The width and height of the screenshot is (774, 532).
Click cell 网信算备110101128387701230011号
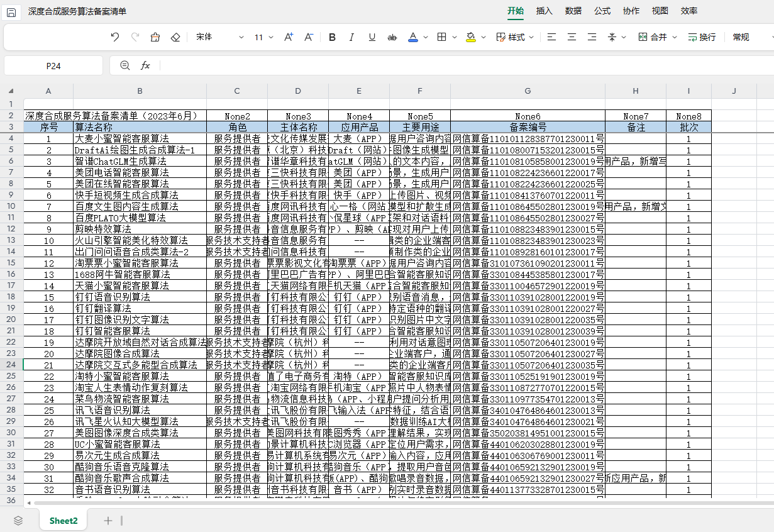click(x=528, y=138)
